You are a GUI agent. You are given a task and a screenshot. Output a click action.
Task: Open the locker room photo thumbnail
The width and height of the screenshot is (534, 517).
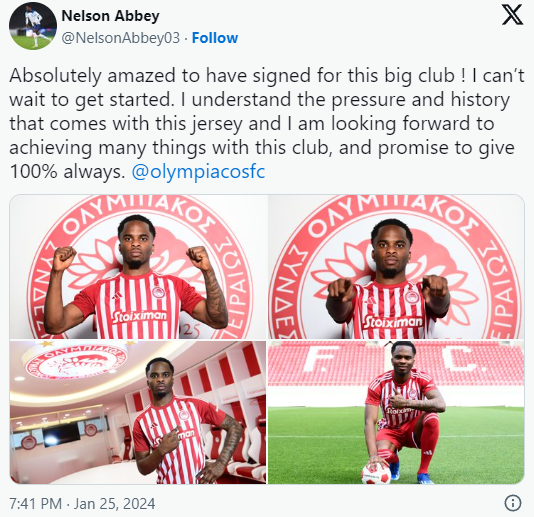point(138,412)
